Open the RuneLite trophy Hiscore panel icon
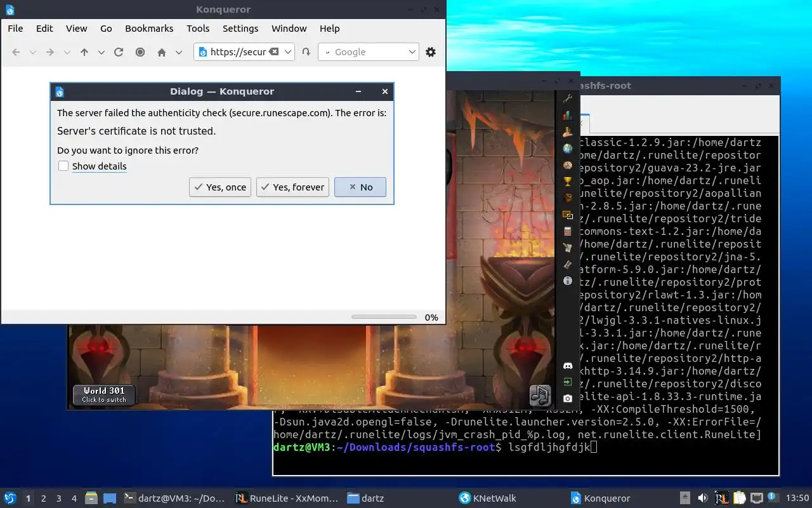812x508 pixels. [x=568, y=182]
